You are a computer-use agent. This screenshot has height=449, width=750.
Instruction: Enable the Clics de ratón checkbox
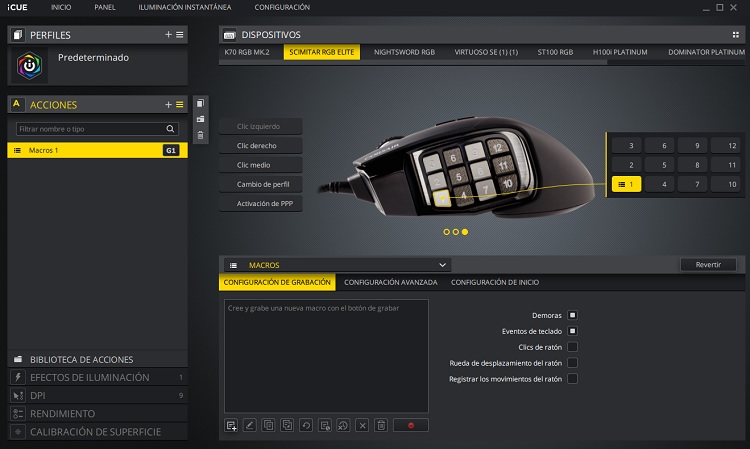[x=572, y=347]
